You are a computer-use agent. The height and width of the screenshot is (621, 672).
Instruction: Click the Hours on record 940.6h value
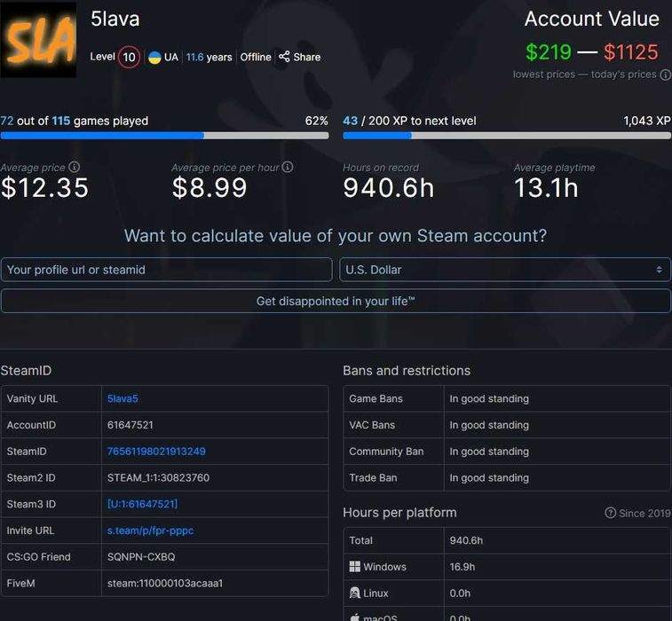click(x=388, y=188)
